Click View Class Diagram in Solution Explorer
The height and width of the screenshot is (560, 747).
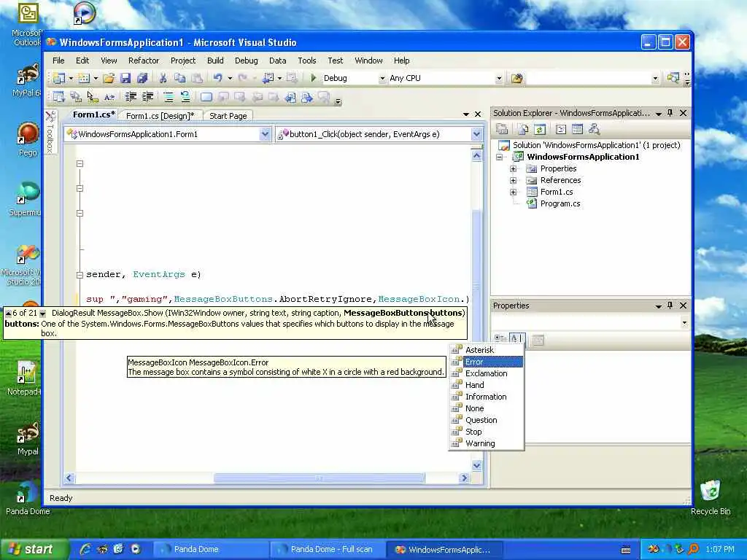594,129
